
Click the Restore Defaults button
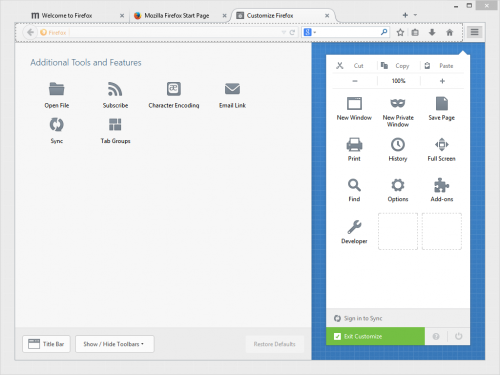point(275,344)
